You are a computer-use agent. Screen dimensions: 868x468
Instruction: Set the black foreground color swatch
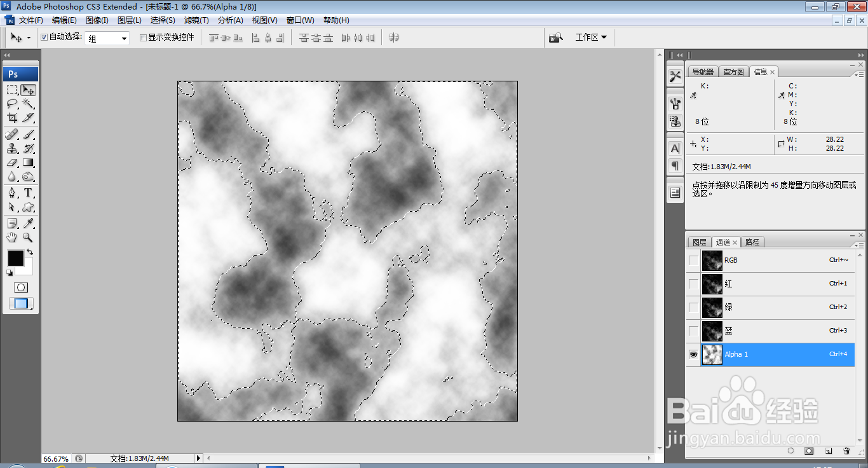pos(15,258)
